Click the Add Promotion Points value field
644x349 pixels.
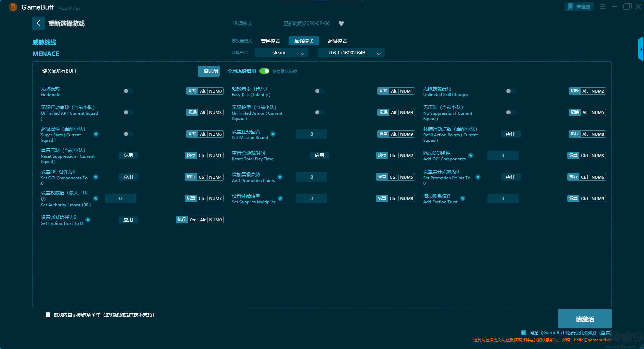click(x=312, y=177)
